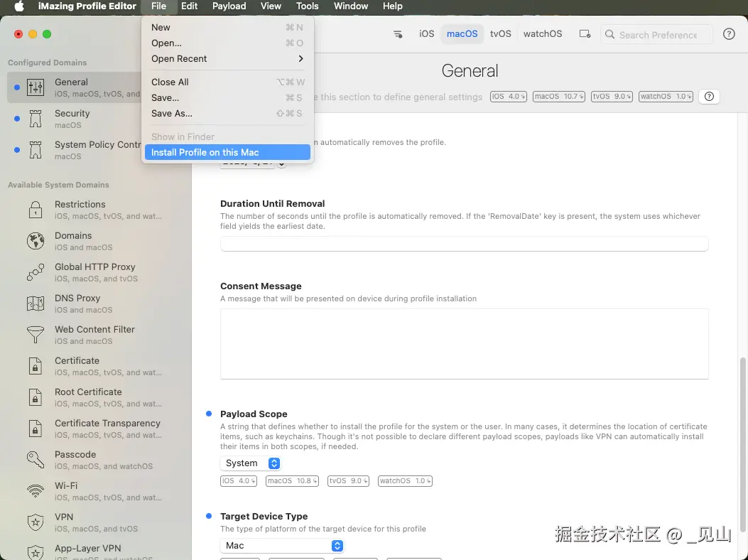Click General section help question mark button
748x560 pixels.
point(709,97)
